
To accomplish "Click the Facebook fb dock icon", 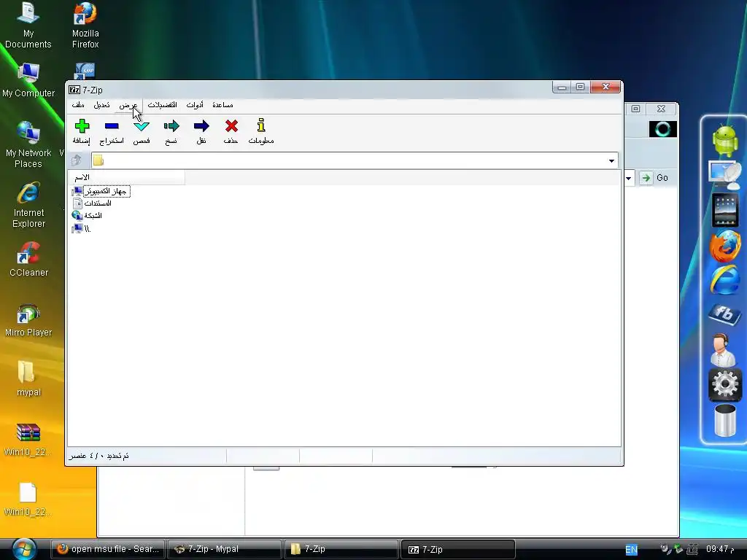I will pos(724,314).
